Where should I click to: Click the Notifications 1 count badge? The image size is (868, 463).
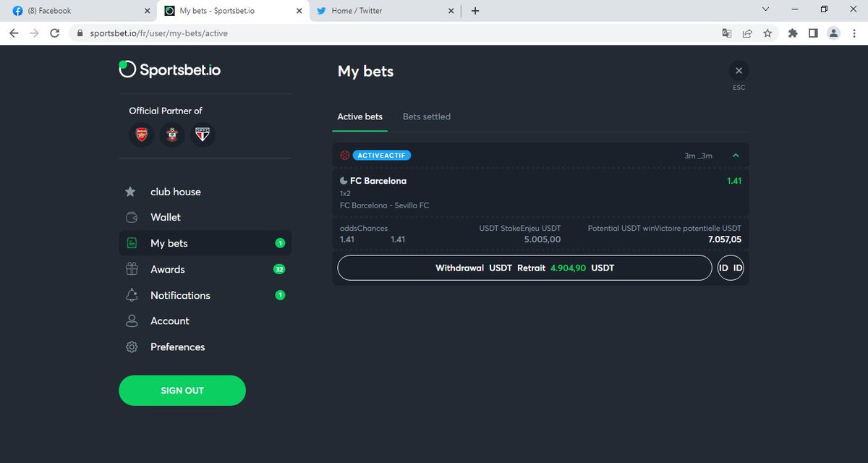coord(280,295)
